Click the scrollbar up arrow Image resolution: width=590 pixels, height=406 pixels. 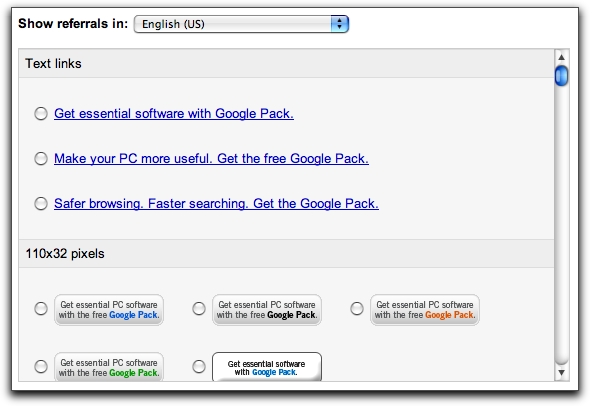[561, 57]
